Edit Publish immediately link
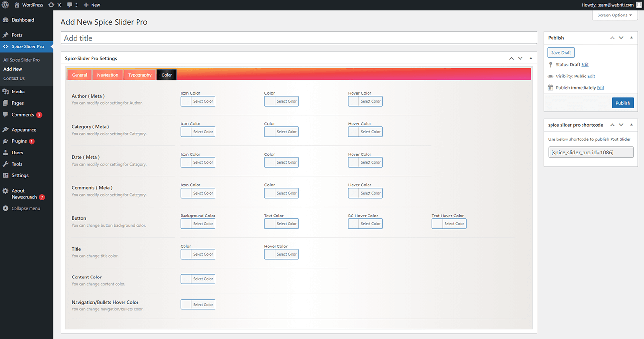Screen dimensions: 644x339 tap(600, 88)
